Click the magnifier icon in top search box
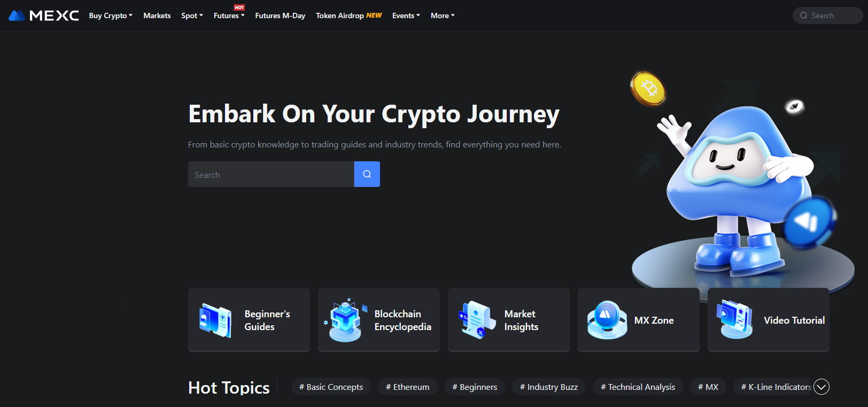Image resolution: width=868 pixels, height=407 pixels. 803,15
